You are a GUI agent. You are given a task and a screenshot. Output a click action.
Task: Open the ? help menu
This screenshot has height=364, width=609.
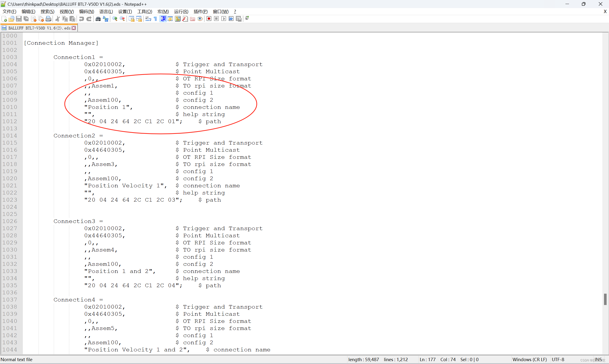[x=235, y=11]
